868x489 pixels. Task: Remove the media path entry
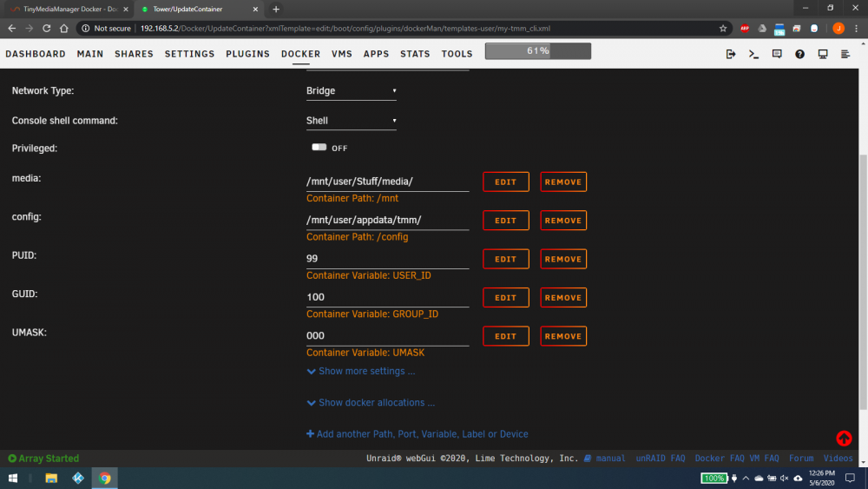pos(563,182)
